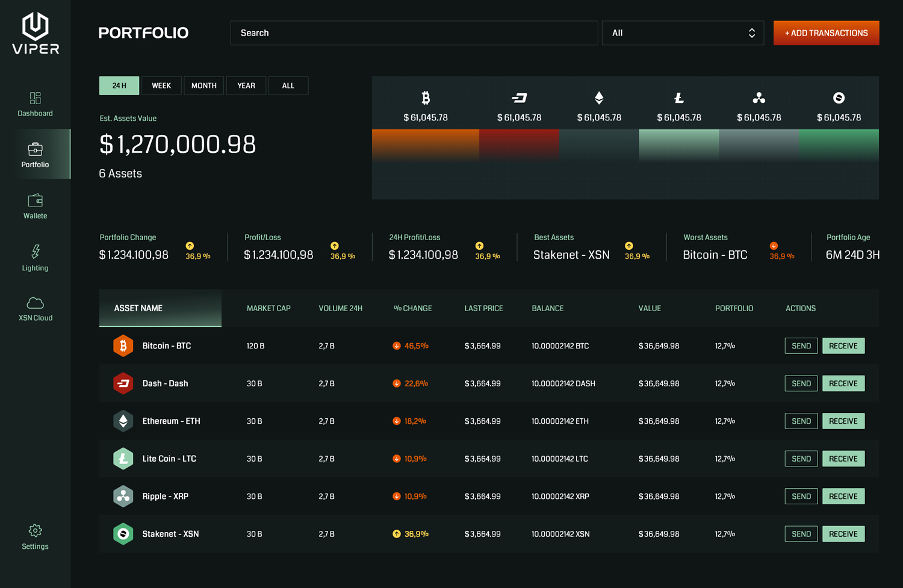
Task: Click into the Search field
Action: [x=414, y=33]
